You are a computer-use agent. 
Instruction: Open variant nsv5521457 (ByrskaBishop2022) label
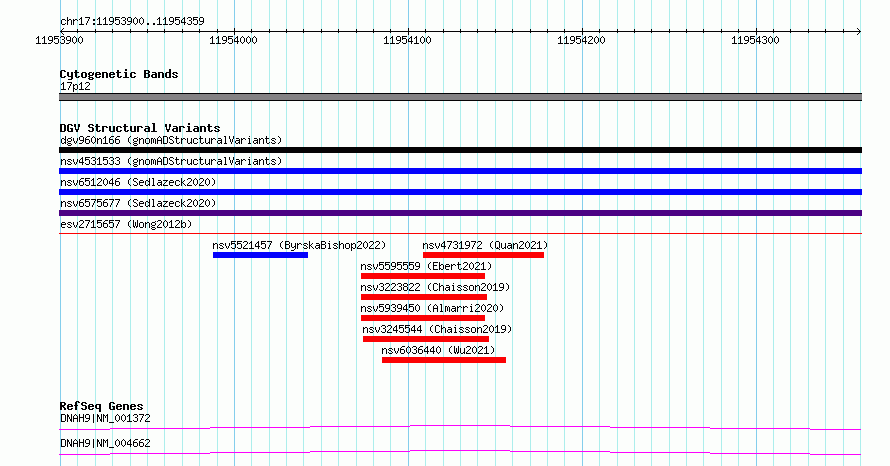(x=299, y=245)
